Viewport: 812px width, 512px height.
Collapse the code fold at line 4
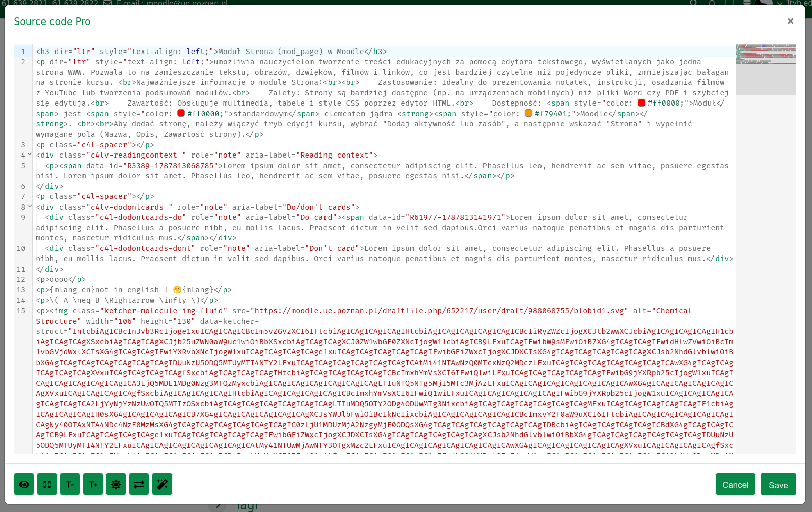[x=30, y=155]
